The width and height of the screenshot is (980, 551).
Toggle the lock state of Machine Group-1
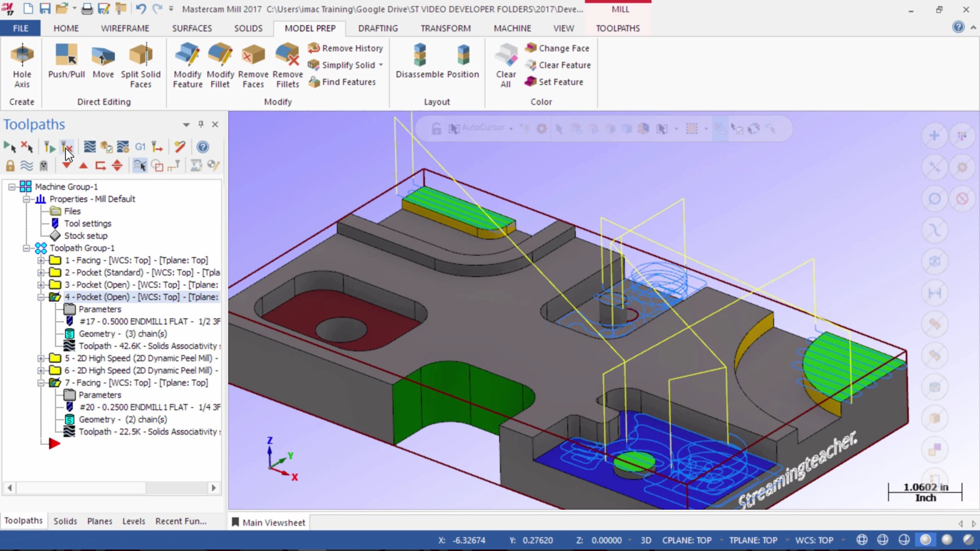[9, 165]
